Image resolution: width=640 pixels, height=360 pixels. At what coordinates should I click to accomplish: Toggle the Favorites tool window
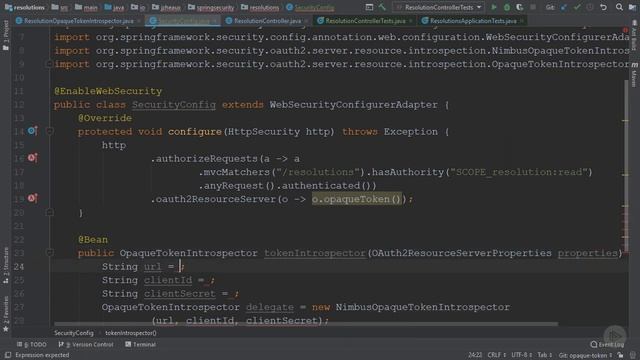coord(6,314)
